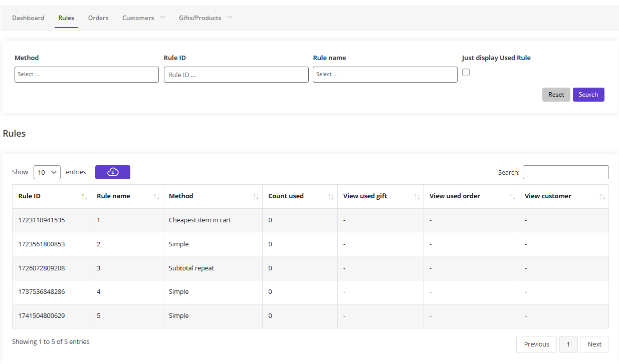
Task: Open the Method select dropdown
Action: click(x=87, y=75)
